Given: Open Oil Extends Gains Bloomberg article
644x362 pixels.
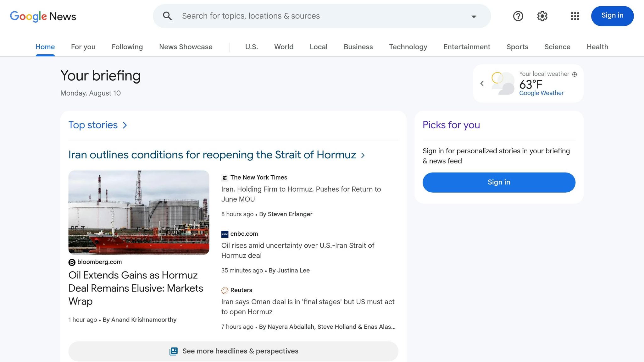Looking at the screenshot, I should [x=136, y=288].
